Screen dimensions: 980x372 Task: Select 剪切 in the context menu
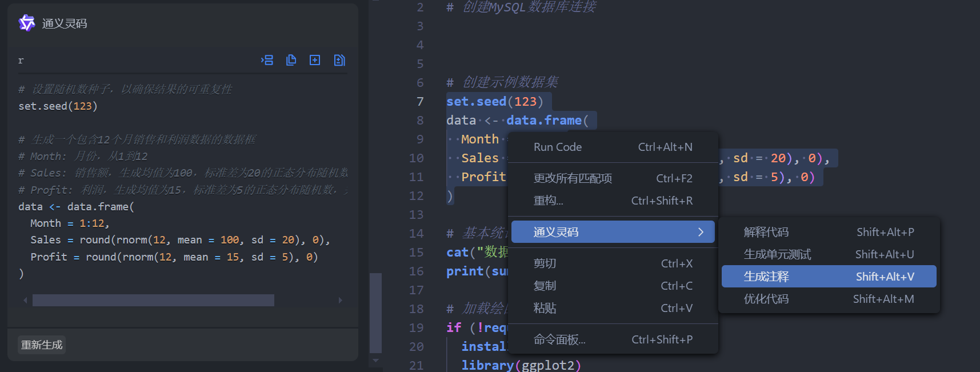(x=613, y=263)
